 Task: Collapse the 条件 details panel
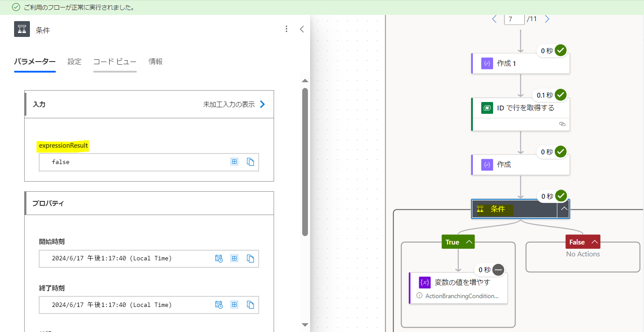(302, 29)
